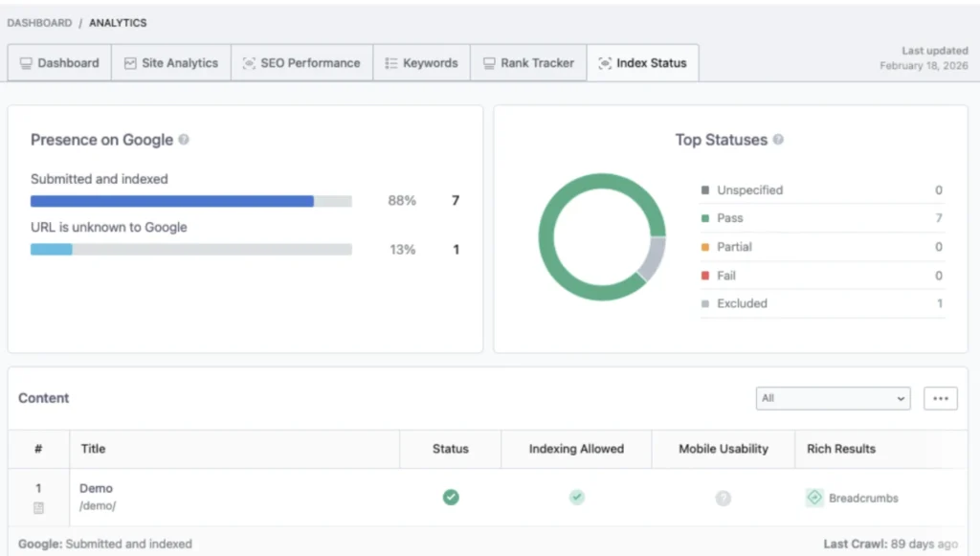Viewport: 980px width, 556px height.
Task: Click the help icon beside Presence on Google
Action: (x=184, y=140)
